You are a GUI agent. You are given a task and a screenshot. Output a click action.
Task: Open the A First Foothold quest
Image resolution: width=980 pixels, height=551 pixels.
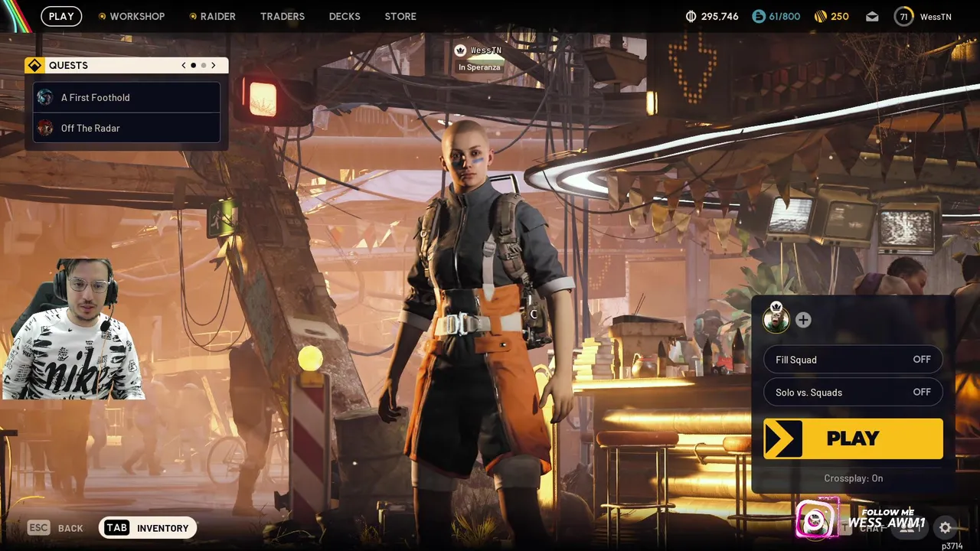coord(127,97)
